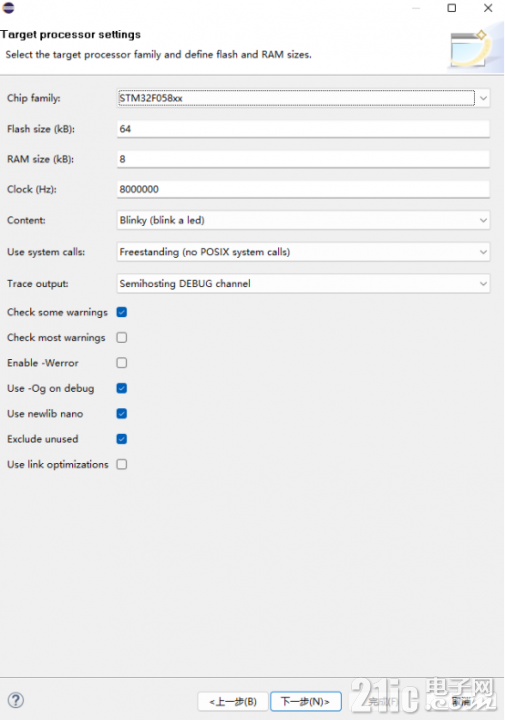Toggle the Exclude unused checkbox

coord(122,439)
